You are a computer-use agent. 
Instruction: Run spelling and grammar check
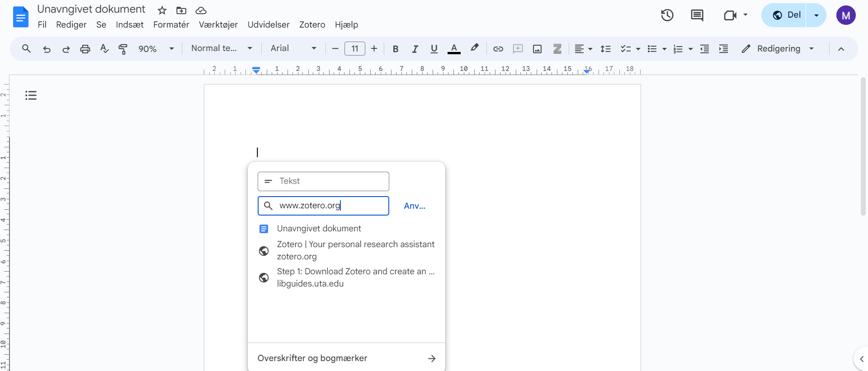click(x=104, y=48)
